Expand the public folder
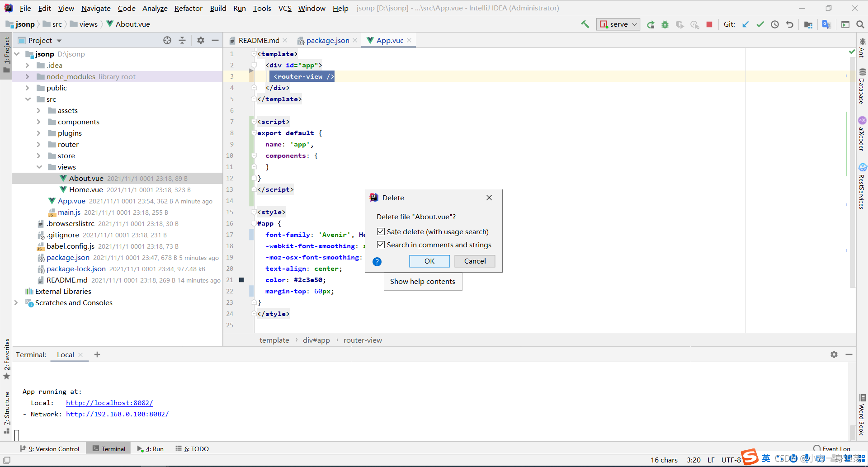The image size is (868, 467). [x=28, y=88]
